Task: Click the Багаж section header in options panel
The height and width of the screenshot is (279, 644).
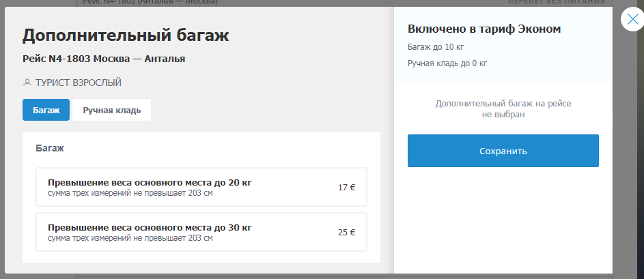Action: pyautogui.click(x=49, y=147)
